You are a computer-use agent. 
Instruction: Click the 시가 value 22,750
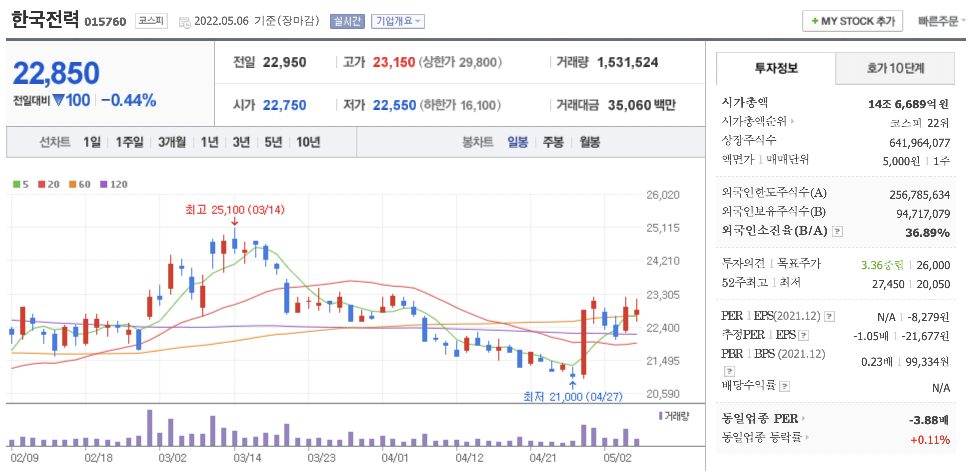coord(284,105)
